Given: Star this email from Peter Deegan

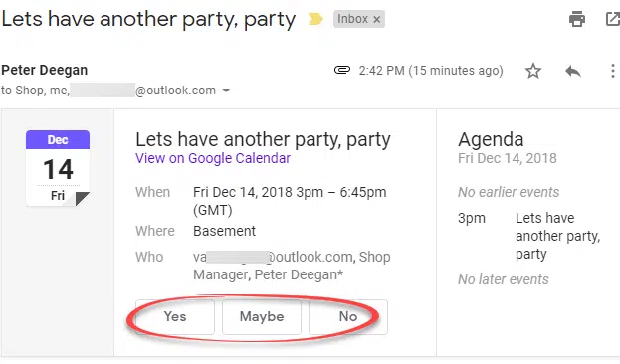Looking at the screenshot, I should pyautogui.click(x=533, y=71).
